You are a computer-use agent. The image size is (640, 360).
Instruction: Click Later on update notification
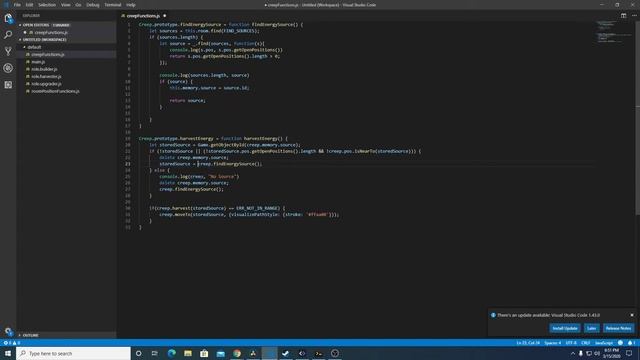591,328
